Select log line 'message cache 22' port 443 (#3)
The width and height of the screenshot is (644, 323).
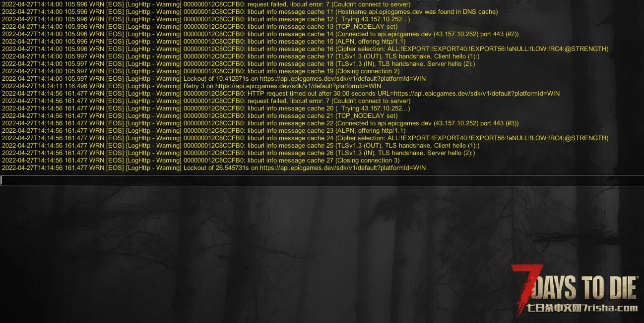coord(260,123)
